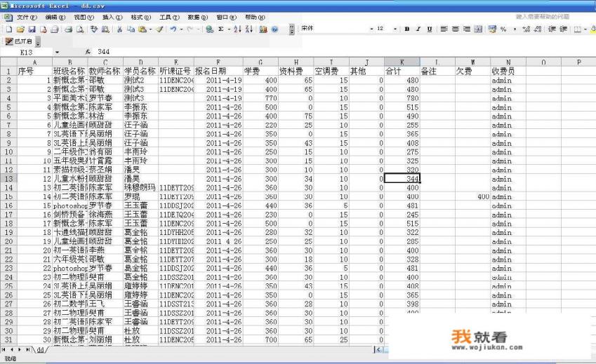Copy the selected cell

131,29
